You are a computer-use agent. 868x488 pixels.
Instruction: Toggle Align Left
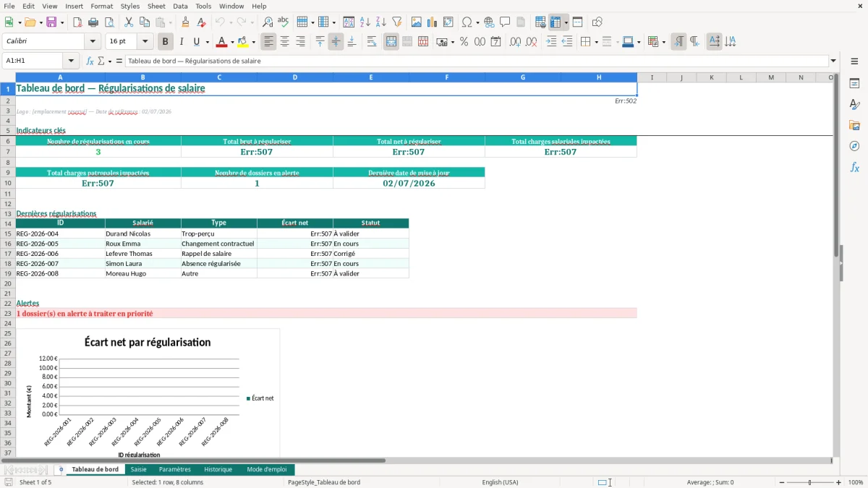(268, 42)
